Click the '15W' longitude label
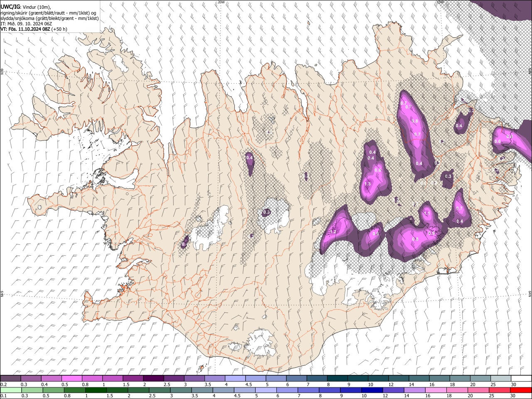Image resolution: width=532 pixels, height=399 pixels. pyautogui.click(x=440, y=2)
